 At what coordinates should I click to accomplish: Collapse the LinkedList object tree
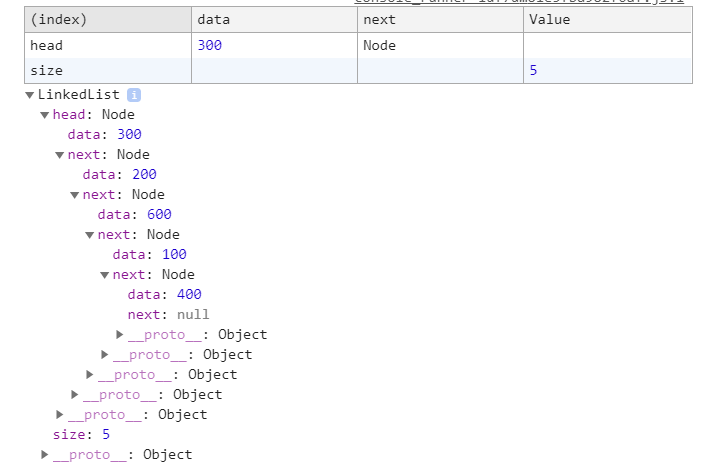click(x=30, y=95)
